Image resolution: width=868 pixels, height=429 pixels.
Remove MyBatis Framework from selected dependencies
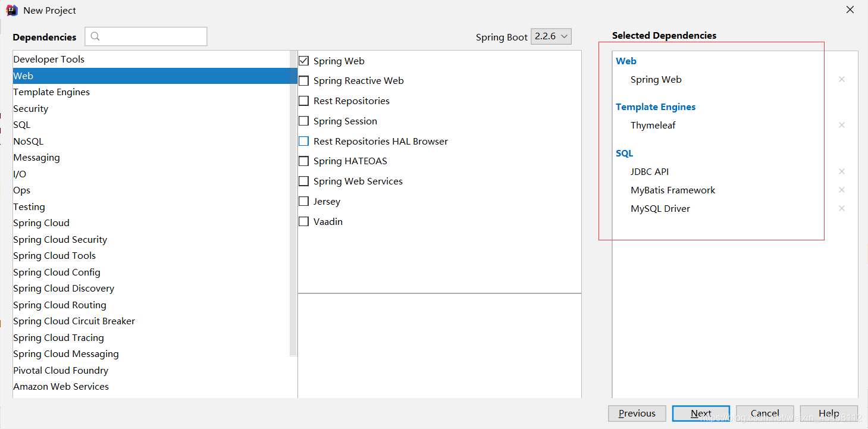click(841, 190)
